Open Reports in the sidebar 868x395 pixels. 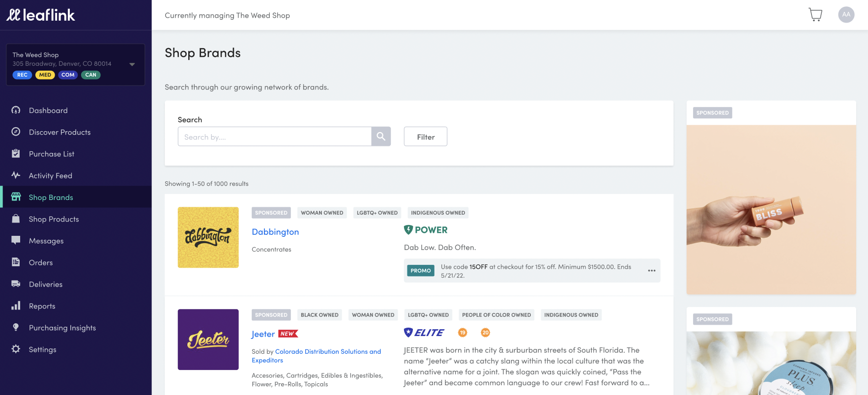click(42, 306)
